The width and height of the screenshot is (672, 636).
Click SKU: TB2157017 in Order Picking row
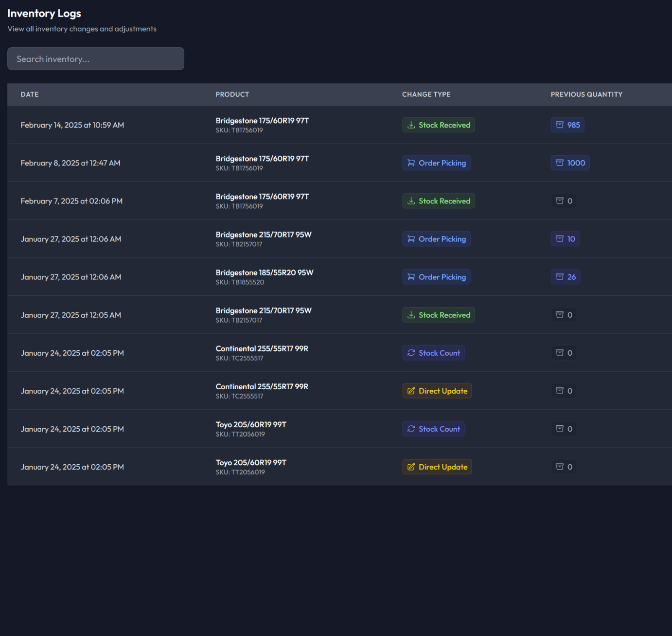[x=239, y=244]
